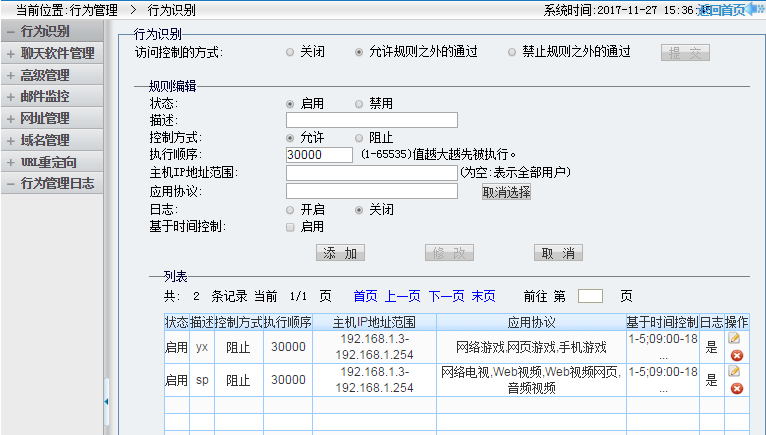Expand the 高级管理 sidebar section
The width and height of the screenshot is (766, 435).
[x=52, y=75]
